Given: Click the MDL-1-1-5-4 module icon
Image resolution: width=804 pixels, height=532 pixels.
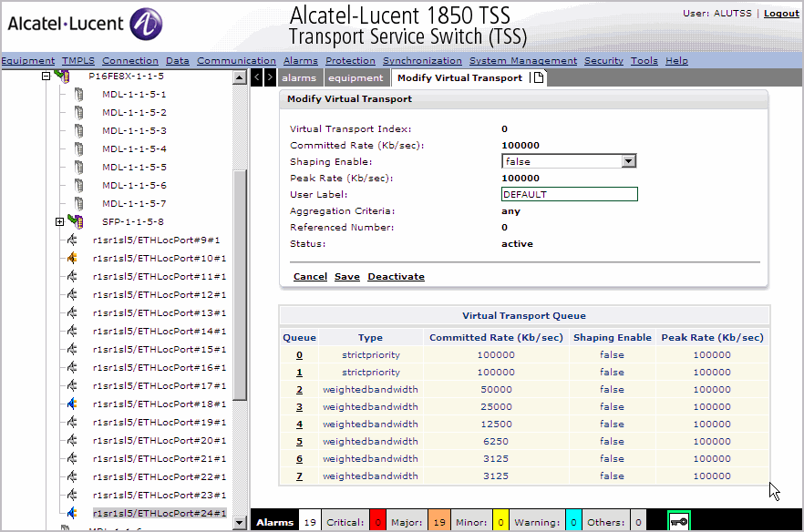Looking at the screenshot, I should point(78,148).
